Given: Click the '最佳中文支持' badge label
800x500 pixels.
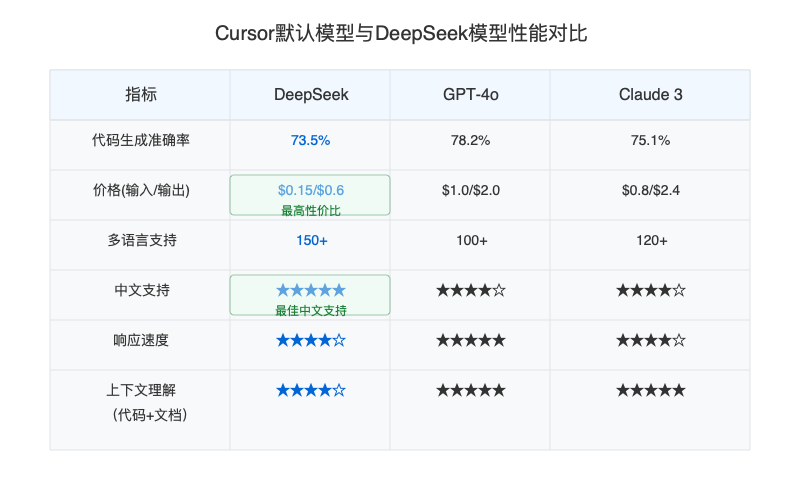Looking at the screenshot, I should [311, 310].
